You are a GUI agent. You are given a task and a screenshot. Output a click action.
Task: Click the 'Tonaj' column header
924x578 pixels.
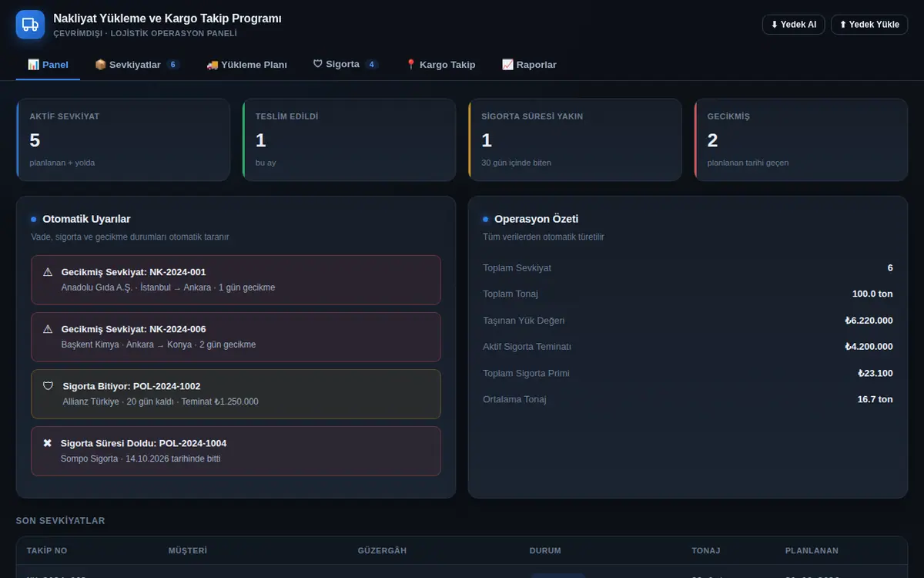[706, 551]
